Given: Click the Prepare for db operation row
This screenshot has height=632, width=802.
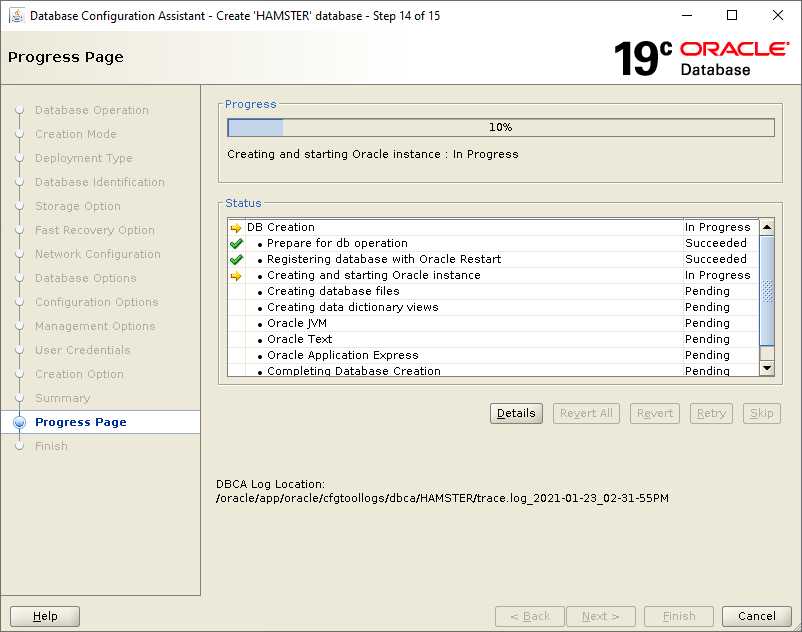Looking at the screenshot, I should tap(493, 243).
